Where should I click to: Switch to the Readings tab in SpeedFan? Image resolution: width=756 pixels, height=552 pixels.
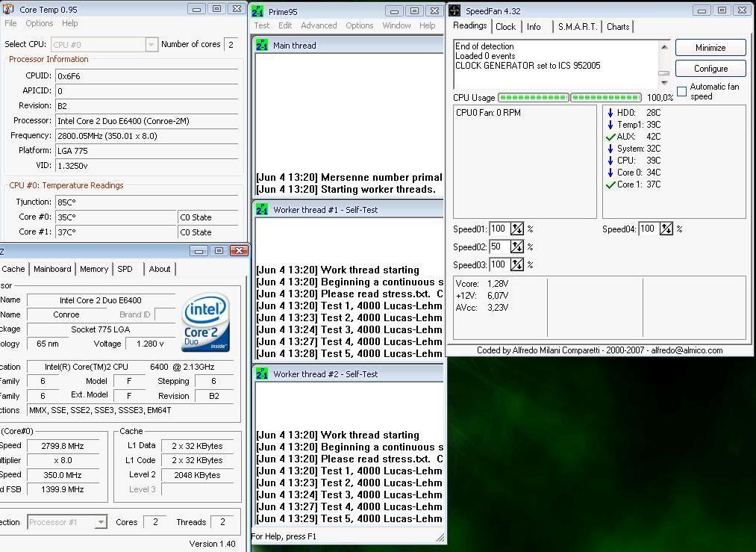pyautogui.click(x=469, y=26)
